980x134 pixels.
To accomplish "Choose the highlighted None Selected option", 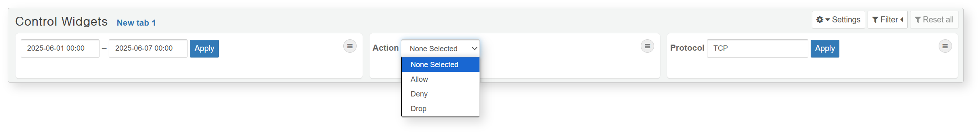I will click(441, 64).
